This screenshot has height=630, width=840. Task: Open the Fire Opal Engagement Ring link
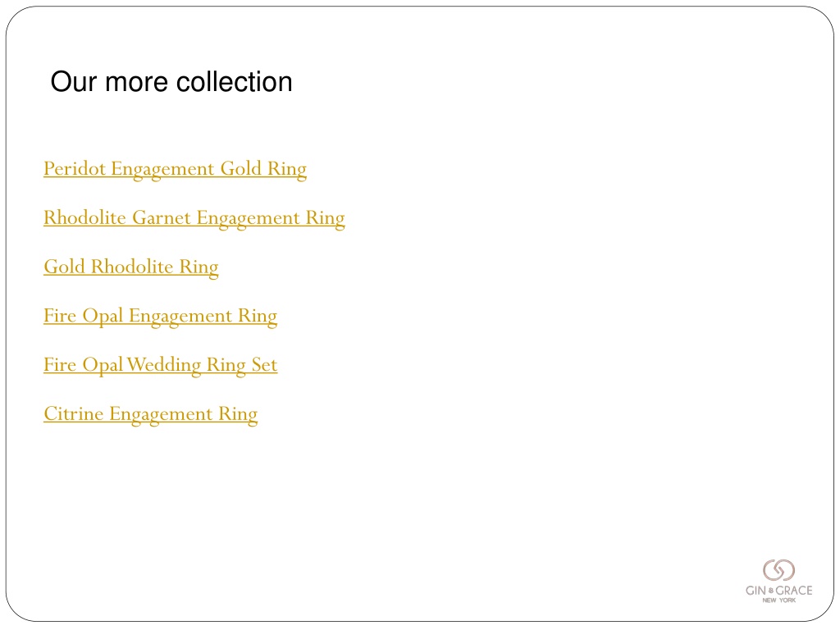click(x=161, y=317)
